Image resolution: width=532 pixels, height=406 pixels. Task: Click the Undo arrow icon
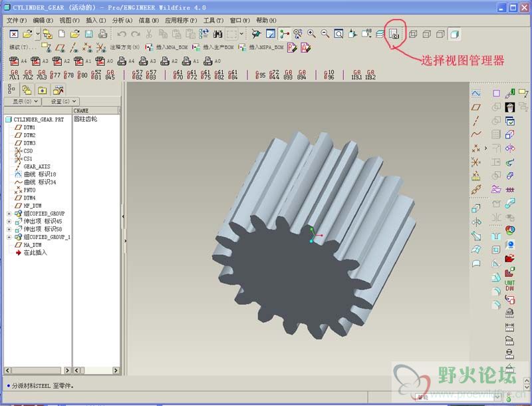(122, 33)
